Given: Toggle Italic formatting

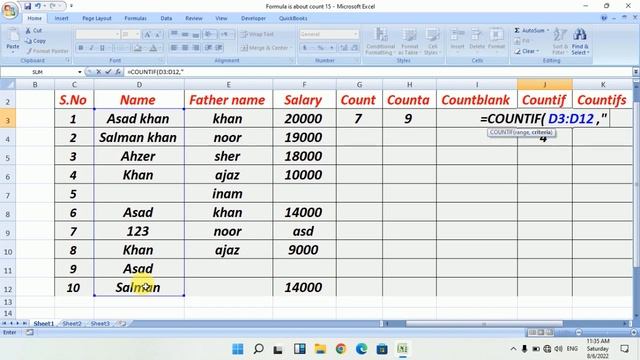Looking at the screenshot, I should [91, 48].
